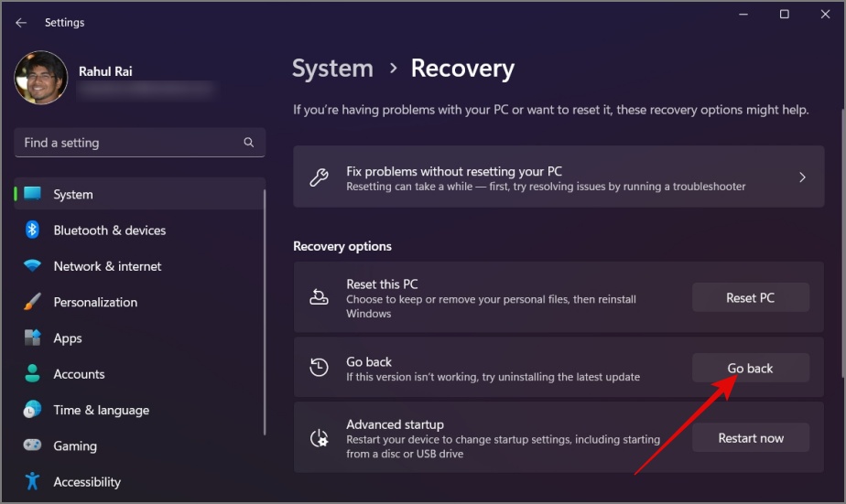Click Rahul Rai profile picture
The image size is (846, 504).
[41, 78]
